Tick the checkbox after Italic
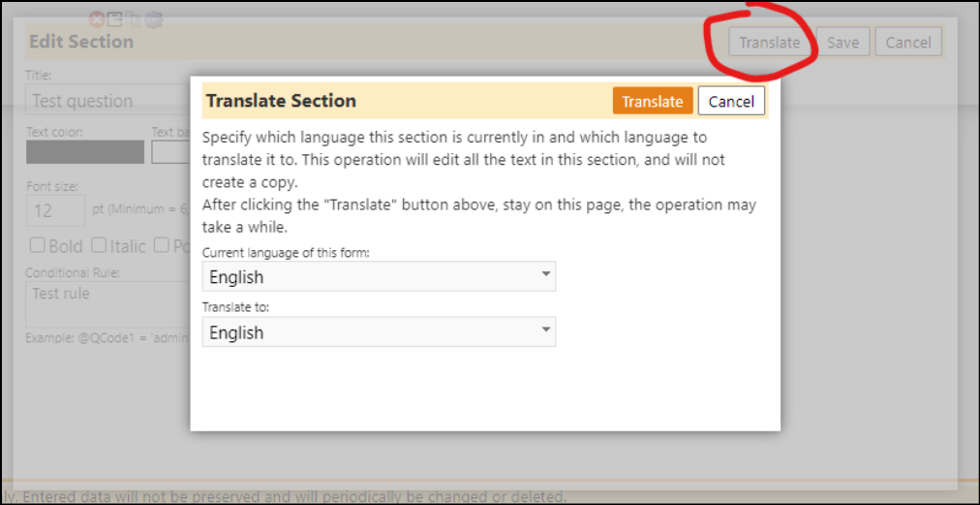 tap(162, 245)
